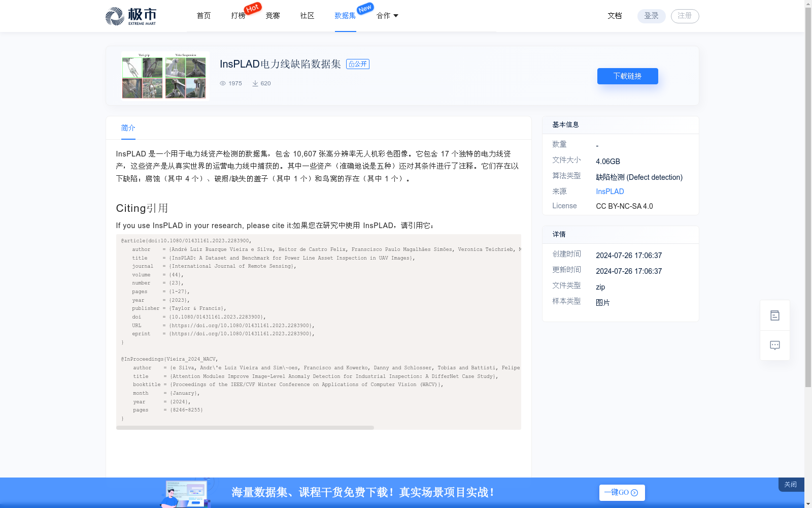Click the 创建时间 timestamp value
This screenshot has height=508, width=812.
point(629,256)
